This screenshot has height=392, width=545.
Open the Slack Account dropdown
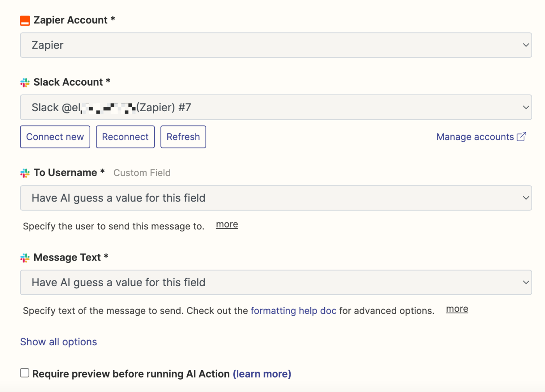(x=276, y=107)
